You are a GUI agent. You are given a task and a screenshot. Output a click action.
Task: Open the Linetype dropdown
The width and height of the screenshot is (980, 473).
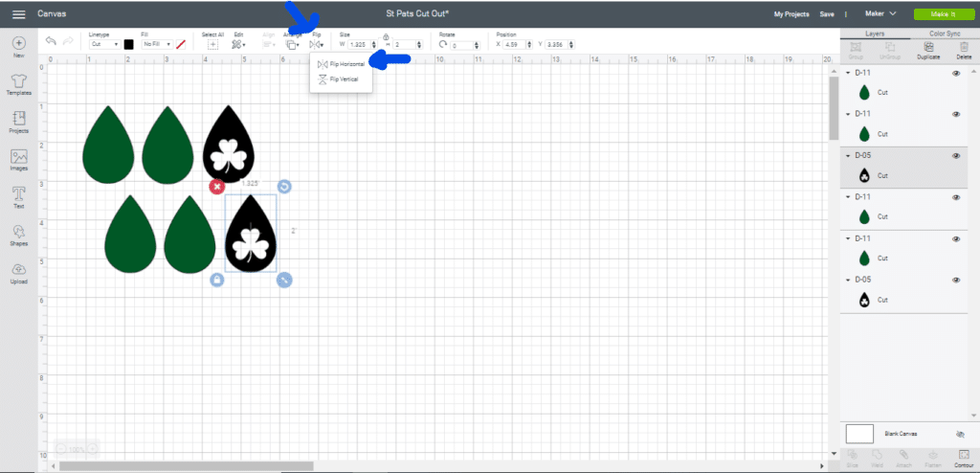pyautogui.click(x=104, y=44)
